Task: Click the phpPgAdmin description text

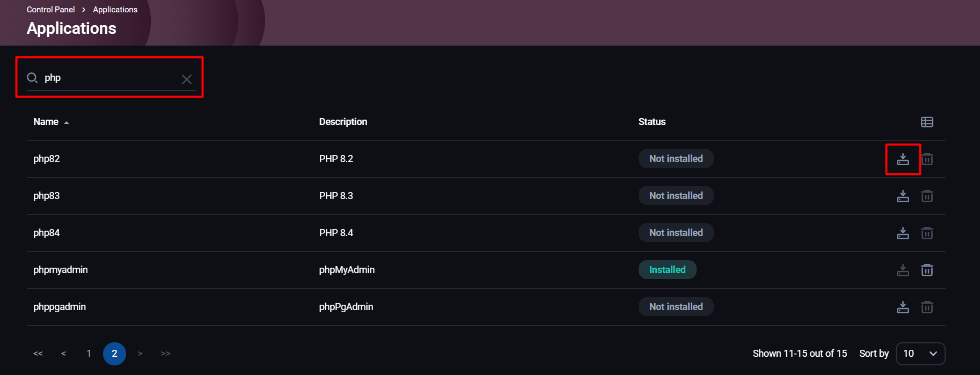Action: [346, 307]
